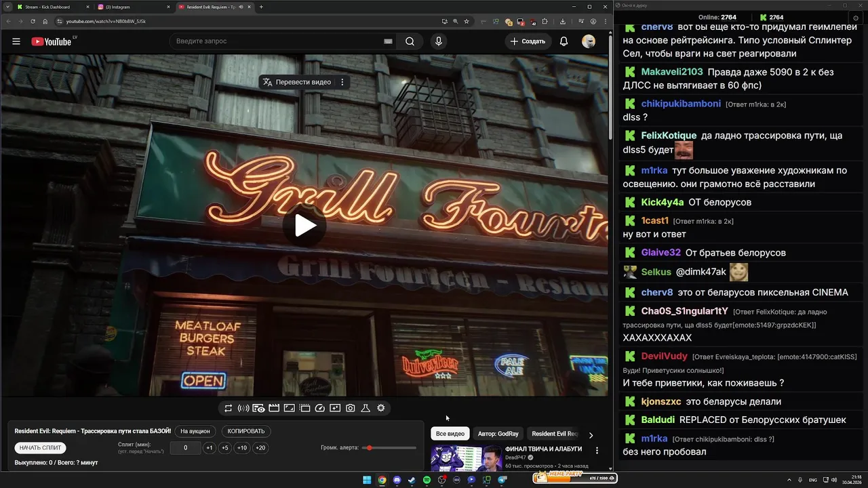
Task: Click username Makaveli2103 in chat
Action: click(672, 72)
